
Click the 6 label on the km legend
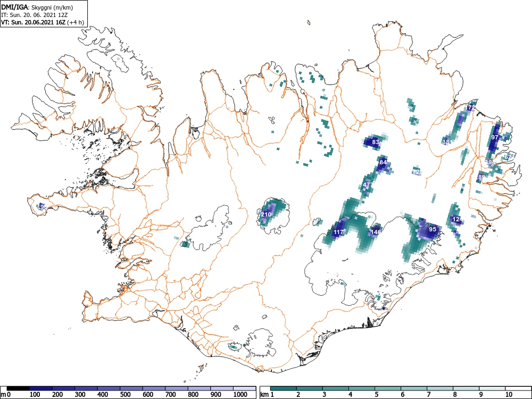pyautogui.click(x=402, y=395)
